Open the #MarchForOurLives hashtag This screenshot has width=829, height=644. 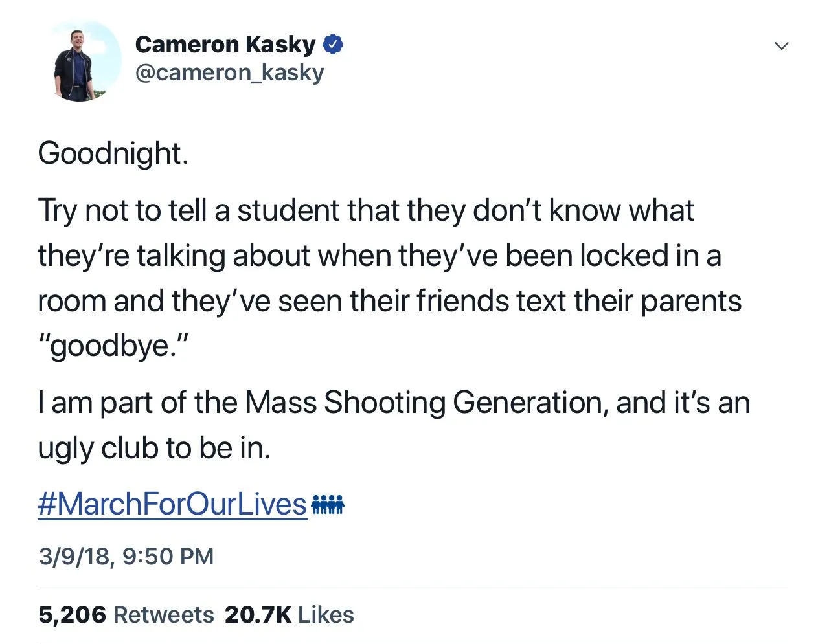(x=172, y=504)
